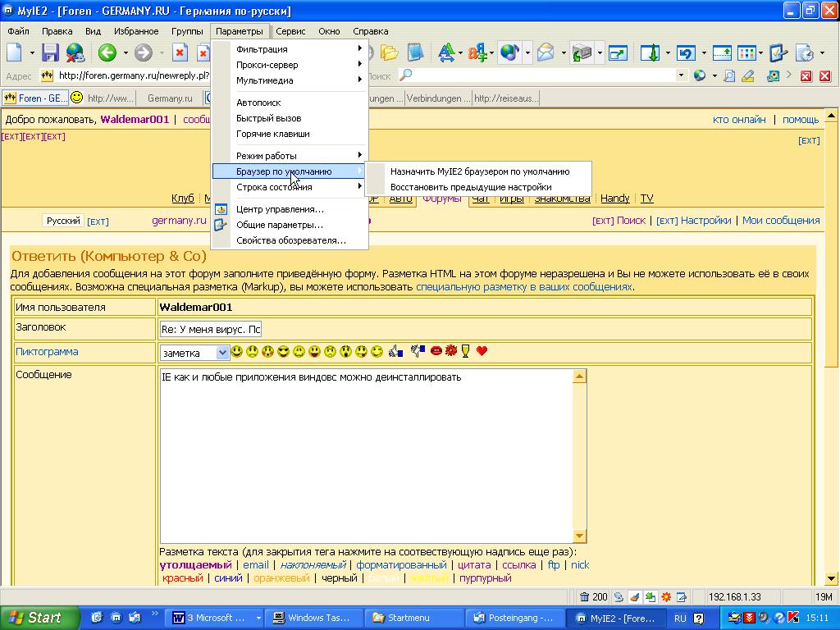Click the green Back navigation arrow
840x630 pixels.
click(x=107, y=52)
